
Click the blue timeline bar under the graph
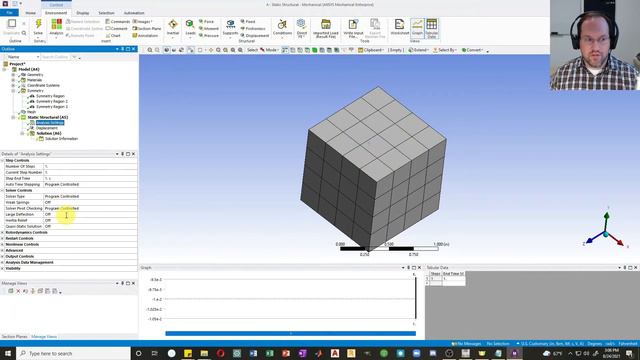pos(291,333)
